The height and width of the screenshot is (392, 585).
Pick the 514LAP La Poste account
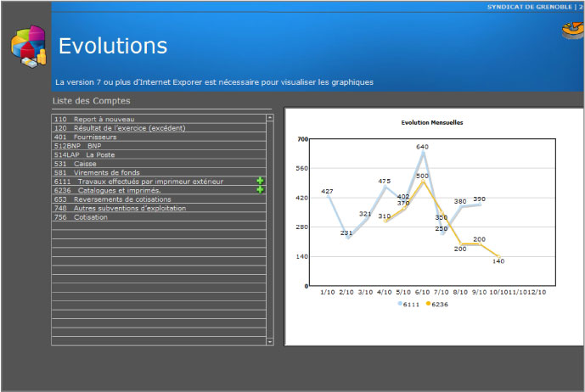coord(84,154)
